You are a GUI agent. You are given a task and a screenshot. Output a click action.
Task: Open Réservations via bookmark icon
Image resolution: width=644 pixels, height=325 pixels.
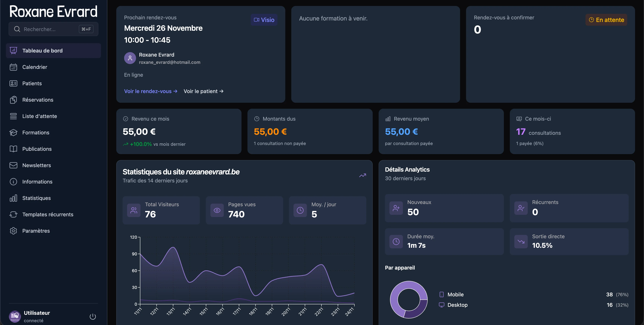[13, 100]
